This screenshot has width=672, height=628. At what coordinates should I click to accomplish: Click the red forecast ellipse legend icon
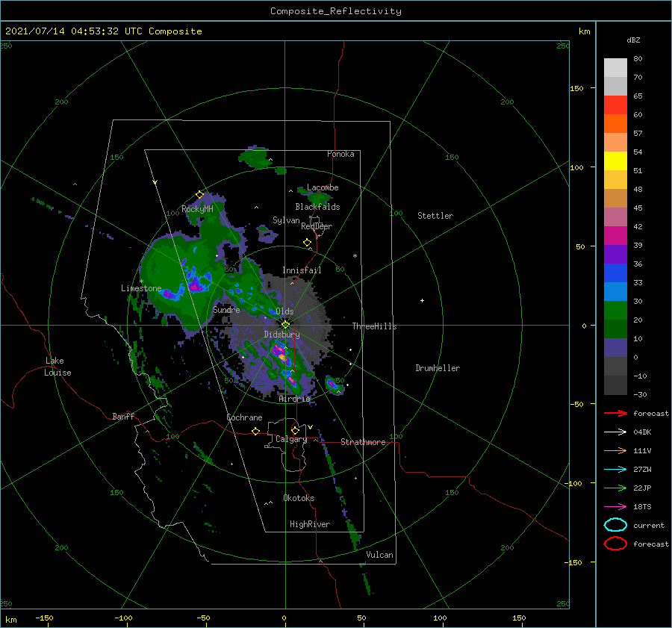pos(615,544)
